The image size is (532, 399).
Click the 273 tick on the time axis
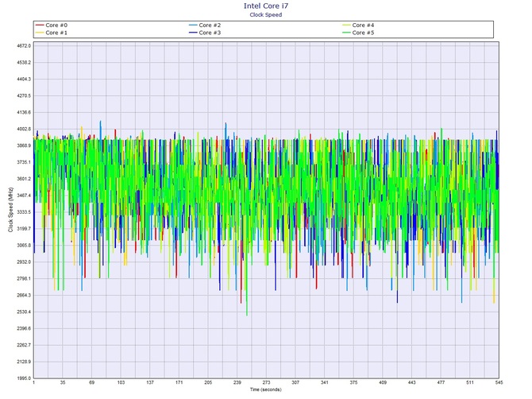click(266, 383)
